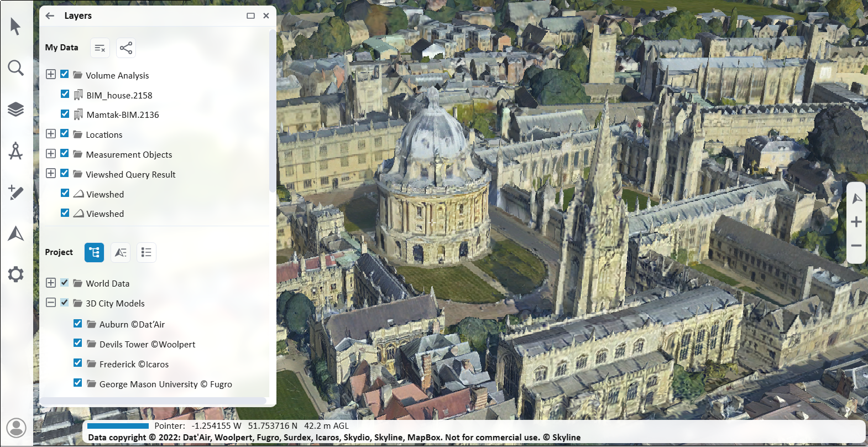Viewport: 868px width, 447px height.
Task: Switch Project to tree view
Action: 95,252
